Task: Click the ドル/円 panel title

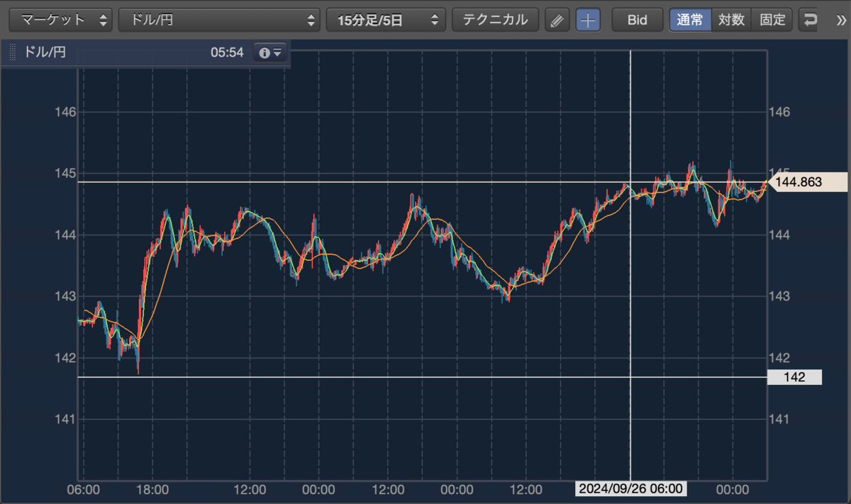Action: pyautogui.click(x=45, y=52)
